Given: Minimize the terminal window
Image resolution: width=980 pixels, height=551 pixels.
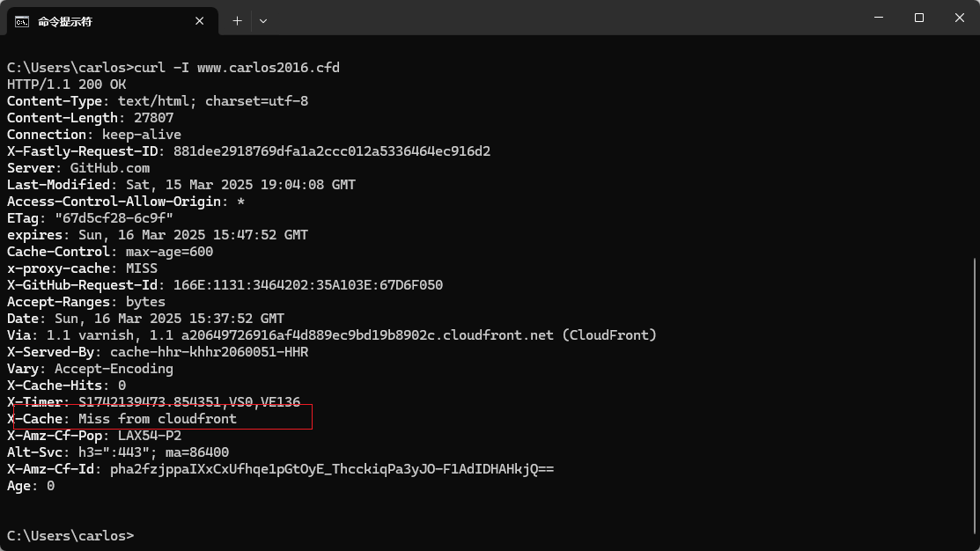Looking at the screenshot, I should (879, 18).
